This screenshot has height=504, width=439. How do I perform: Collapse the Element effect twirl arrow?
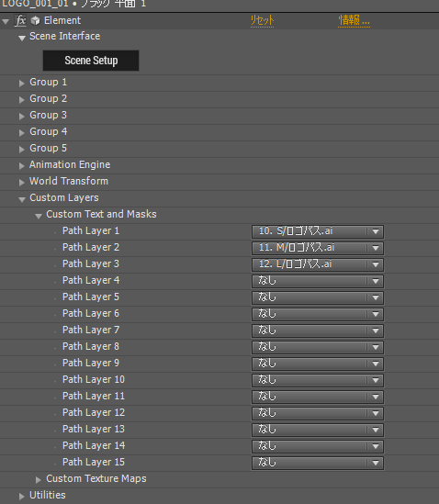point(6,22)
